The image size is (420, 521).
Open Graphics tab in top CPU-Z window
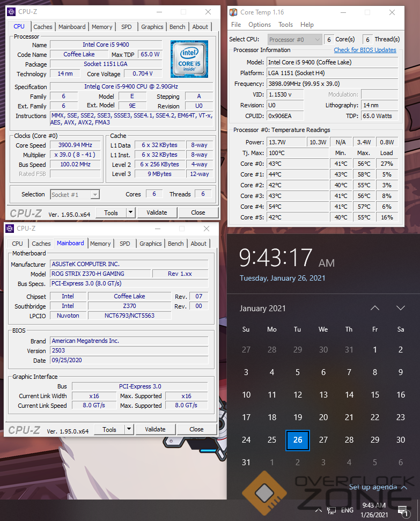coord(152,27)
